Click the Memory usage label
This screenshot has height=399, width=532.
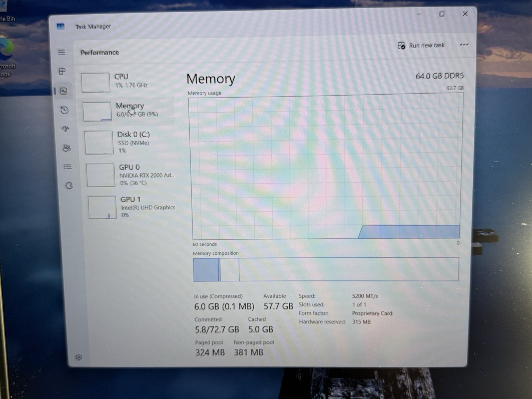point(204,93)
